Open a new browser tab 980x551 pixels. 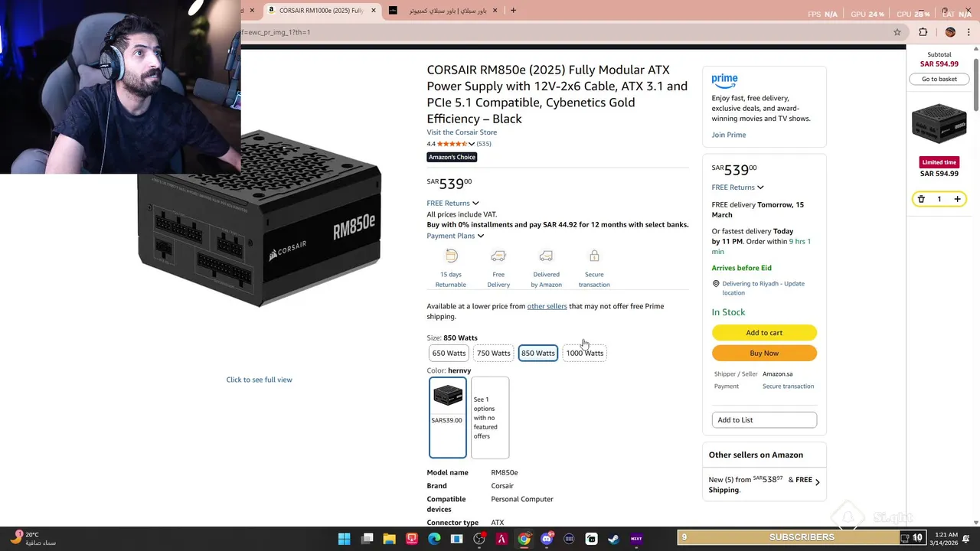(513, 11)
